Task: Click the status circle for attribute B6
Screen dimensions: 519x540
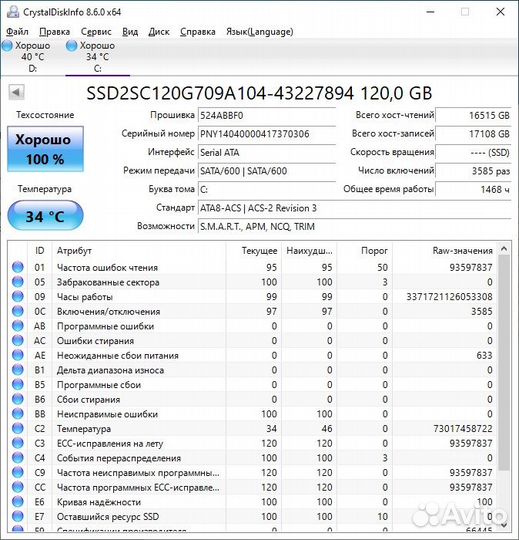Action: pos(18,399)
